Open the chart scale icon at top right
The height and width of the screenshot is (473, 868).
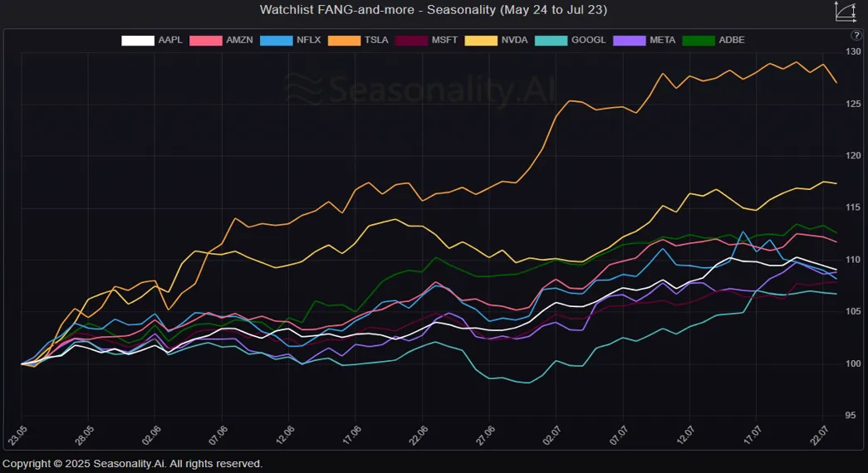(846, 12)
